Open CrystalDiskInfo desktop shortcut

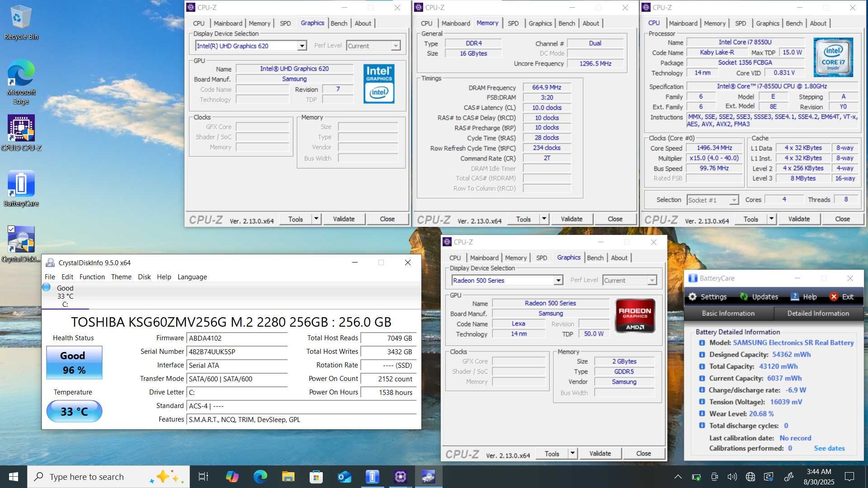[x=21, y=244]
